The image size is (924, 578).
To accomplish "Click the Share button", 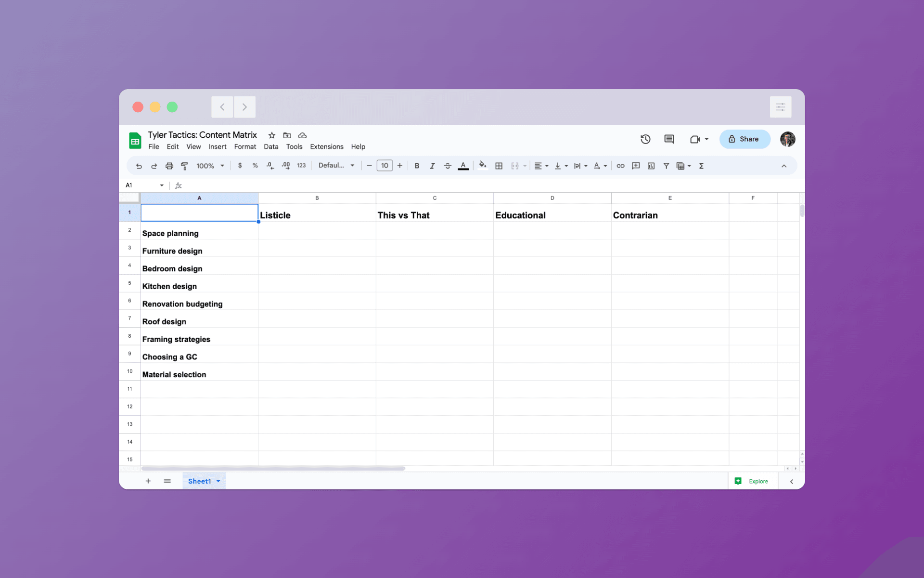I will coord(744,139).
